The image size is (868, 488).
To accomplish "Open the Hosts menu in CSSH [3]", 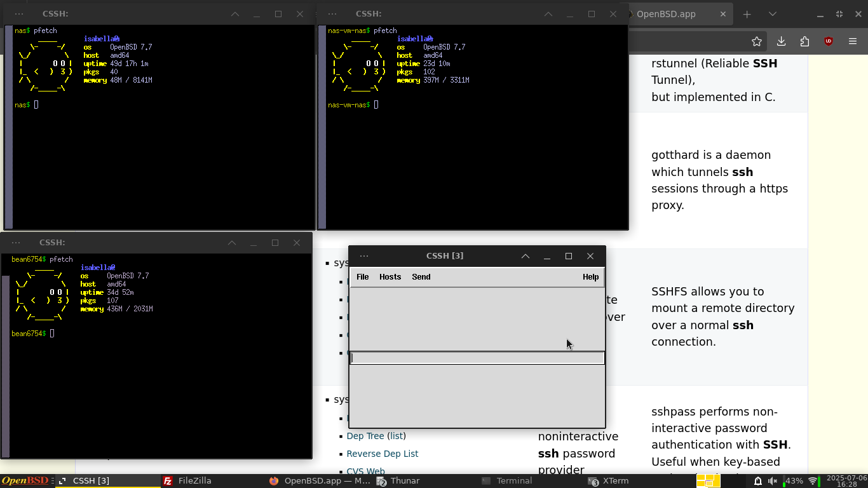I will [390, 277].
